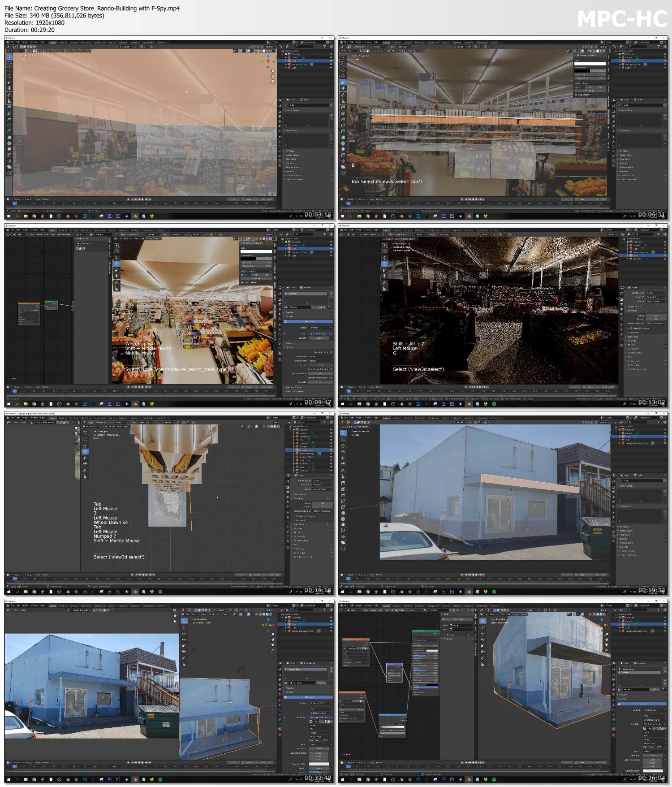Click the "Numpad 7" overlay text
The image size is (672, 787).
(x=105, y=536)
